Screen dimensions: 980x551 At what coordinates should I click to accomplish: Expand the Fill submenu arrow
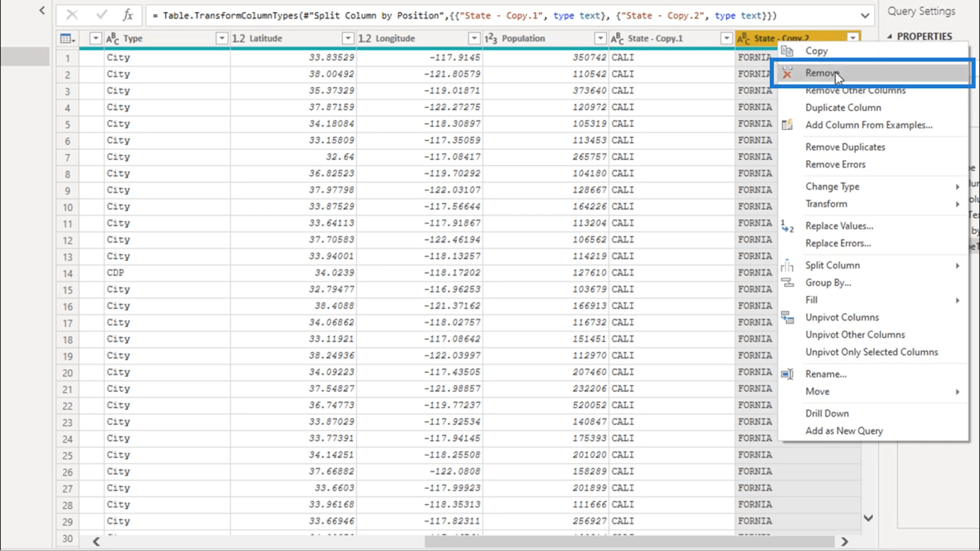click(x=957, y=300)
